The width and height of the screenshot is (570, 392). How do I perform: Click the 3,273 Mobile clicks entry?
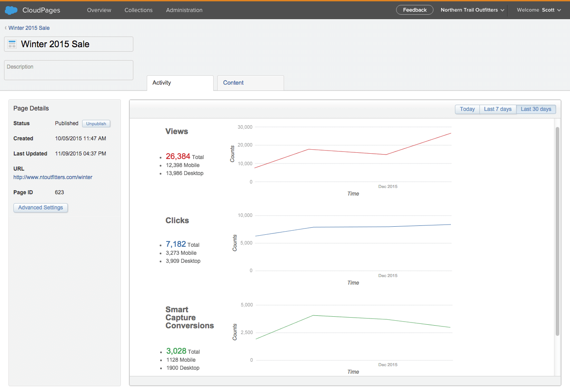coord(181,253)
